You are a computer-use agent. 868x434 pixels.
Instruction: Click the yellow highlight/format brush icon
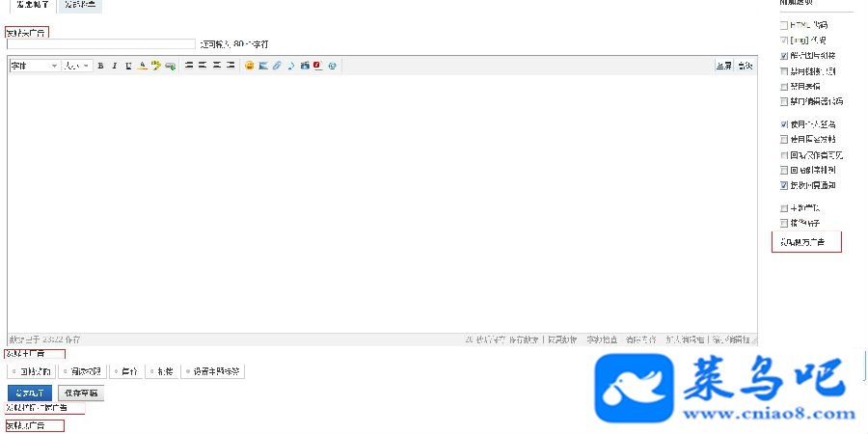(x=155, y=66)
